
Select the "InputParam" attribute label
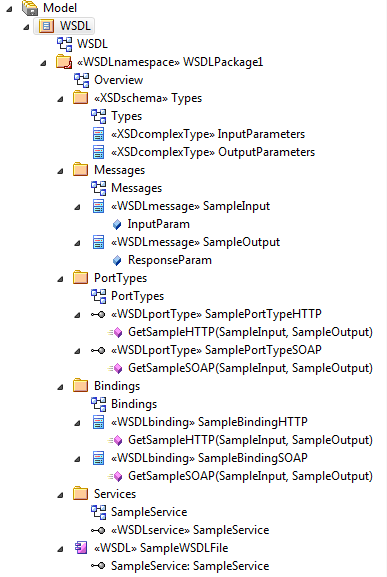coord(159,224)
